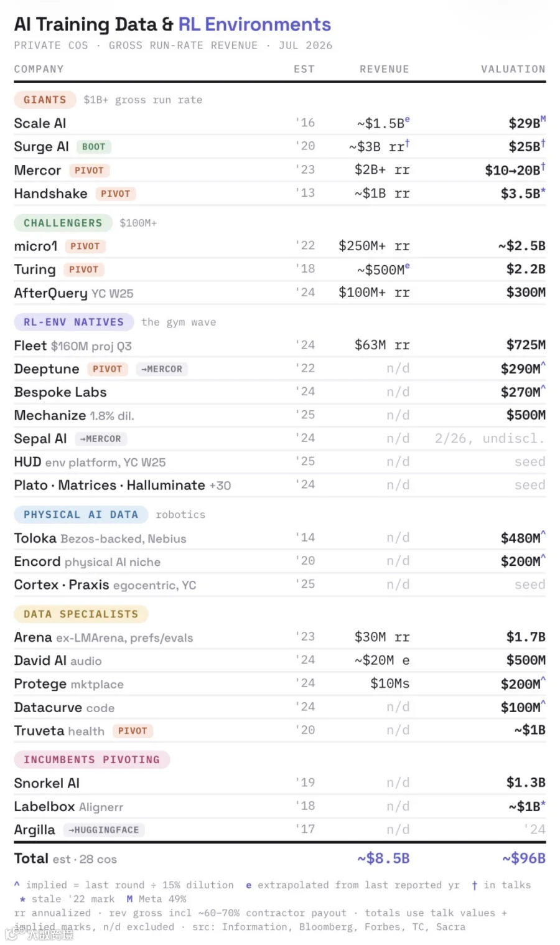Open the Snorkel AI company name

pos(47,783)
